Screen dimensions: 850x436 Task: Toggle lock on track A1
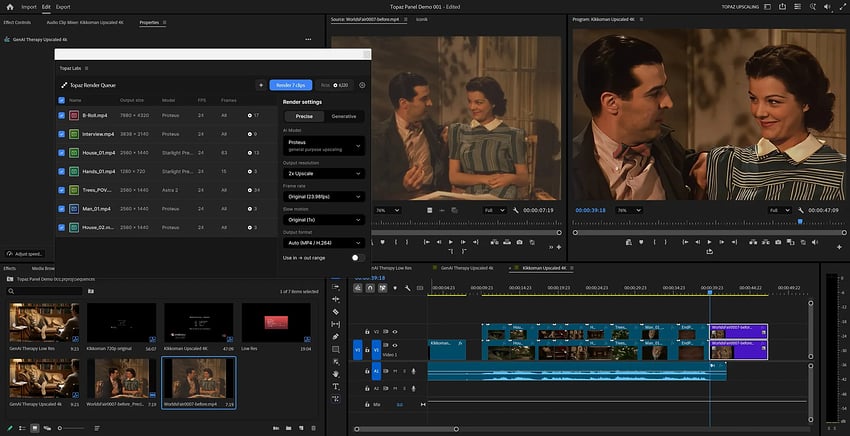tap(367, 371)
